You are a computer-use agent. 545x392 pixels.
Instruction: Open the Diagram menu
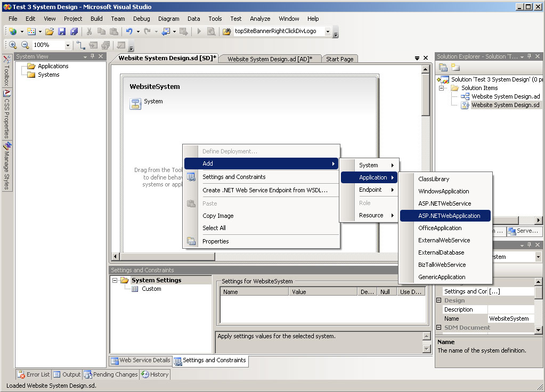168,19
